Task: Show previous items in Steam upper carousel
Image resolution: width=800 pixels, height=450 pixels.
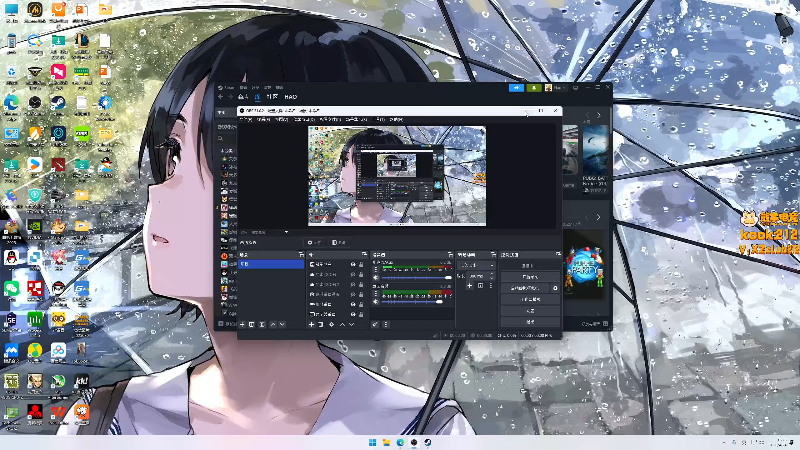Action: tap(587, 115)
